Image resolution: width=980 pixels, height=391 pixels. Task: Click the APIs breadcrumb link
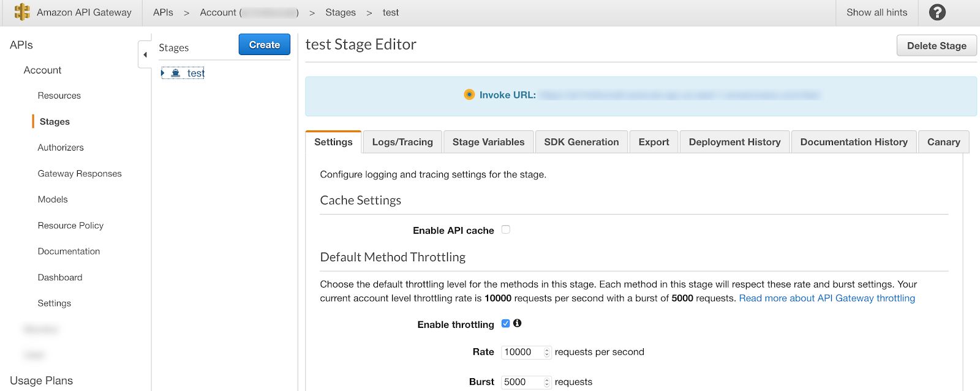pos(163,12)
